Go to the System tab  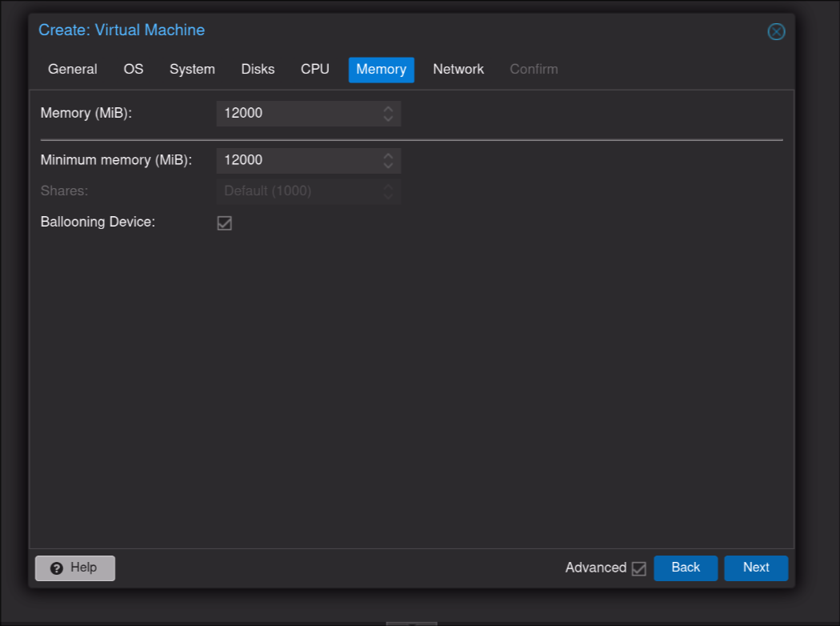[192, 70]
